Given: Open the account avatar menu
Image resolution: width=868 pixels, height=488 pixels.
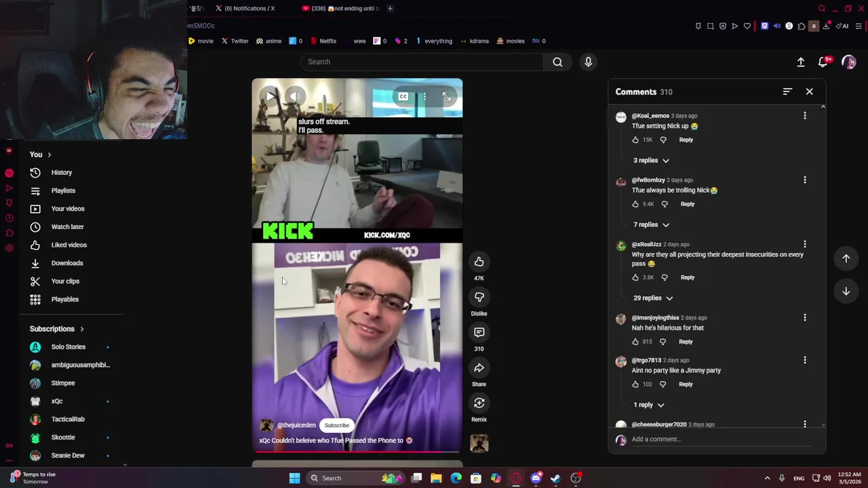Looking at the screenshot, I should point(848,62).
